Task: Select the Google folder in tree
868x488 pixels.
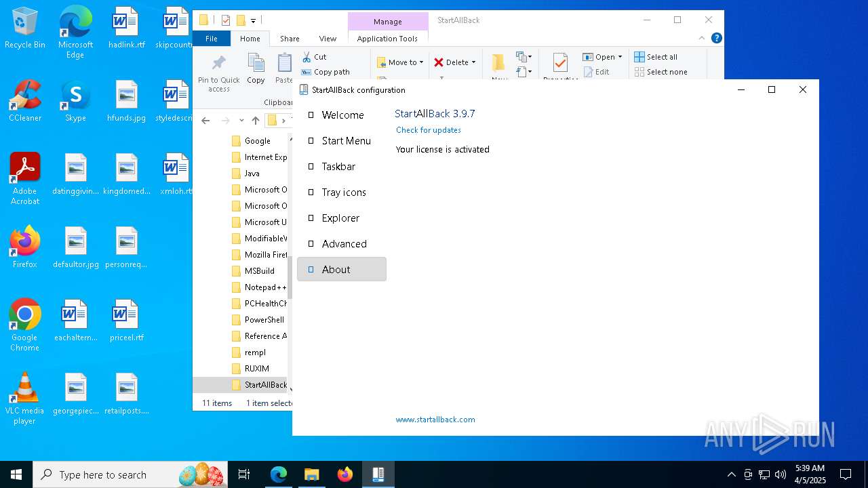Action: (258, 141)
